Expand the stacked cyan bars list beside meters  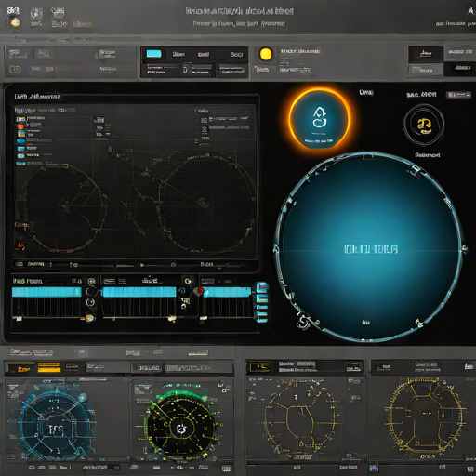pos(261,302)
